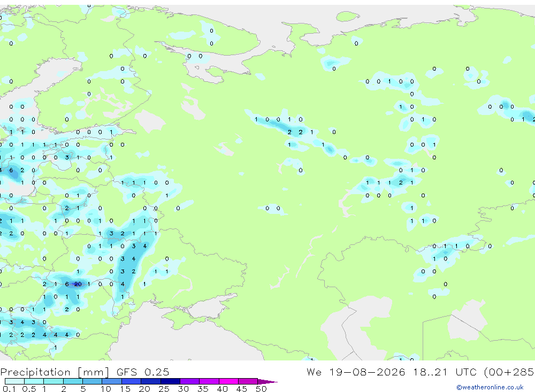Click the 'GFS 0.25' model label
This screenshot has height=392, width=535.
click(143, 372)
